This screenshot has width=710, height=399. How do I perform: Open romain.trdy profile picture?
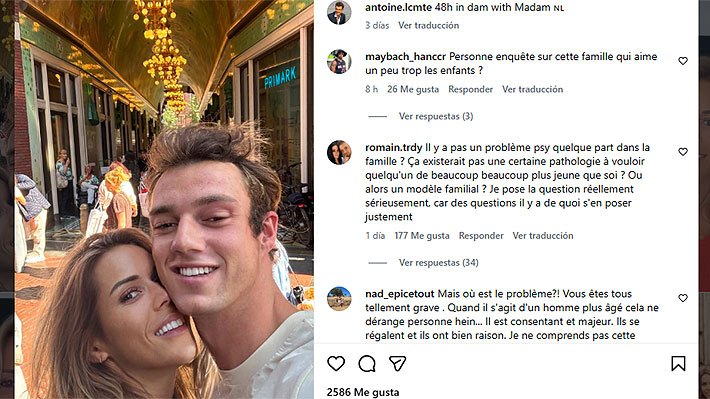pos(339,152)
